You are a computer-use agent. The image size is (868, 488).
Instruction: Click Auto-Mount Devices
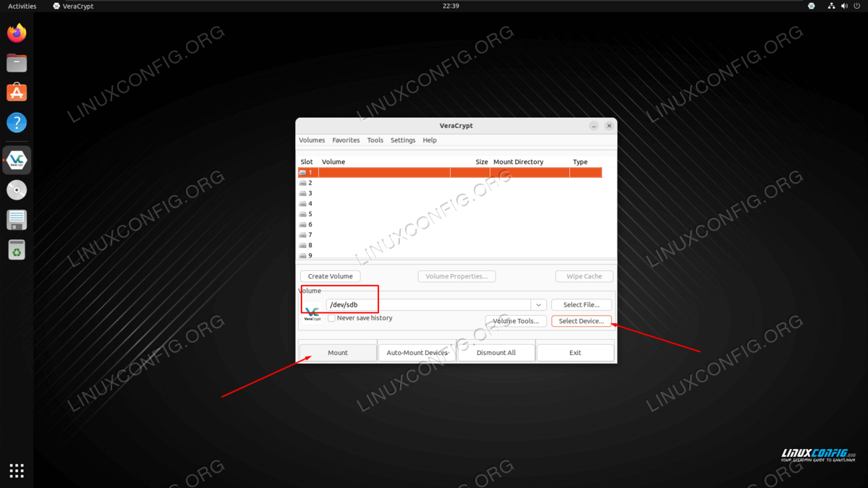coord(417,353)
